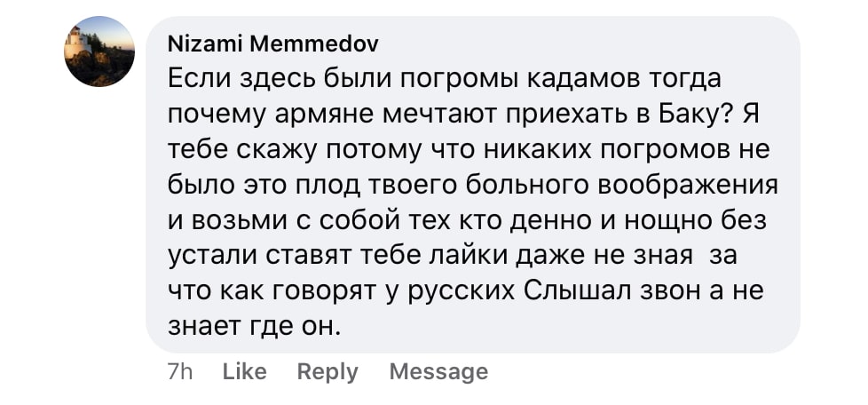Screen dimensions: 868x405
Task: Click the final words "знает где он."
Action: (254, 326)
